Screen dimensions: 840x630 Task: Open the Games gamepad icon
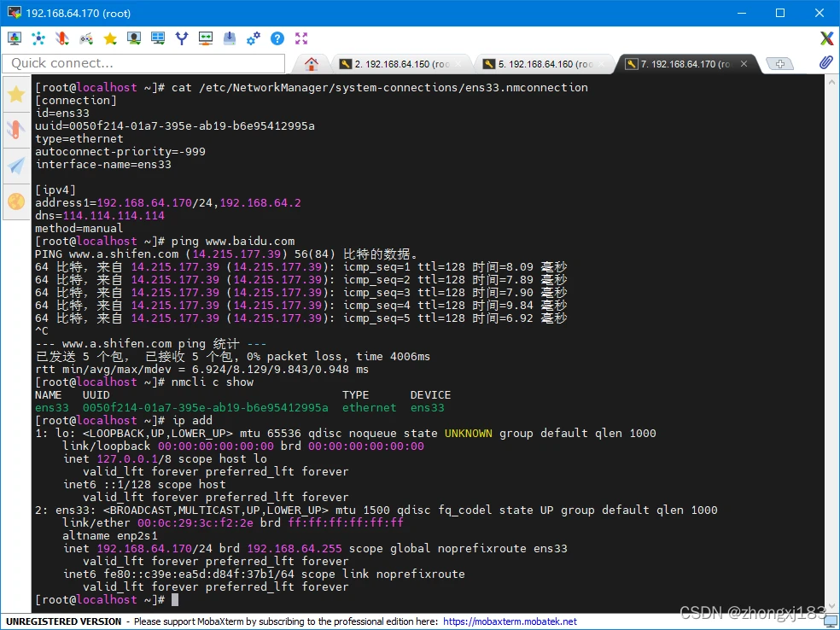click(86, 38)
